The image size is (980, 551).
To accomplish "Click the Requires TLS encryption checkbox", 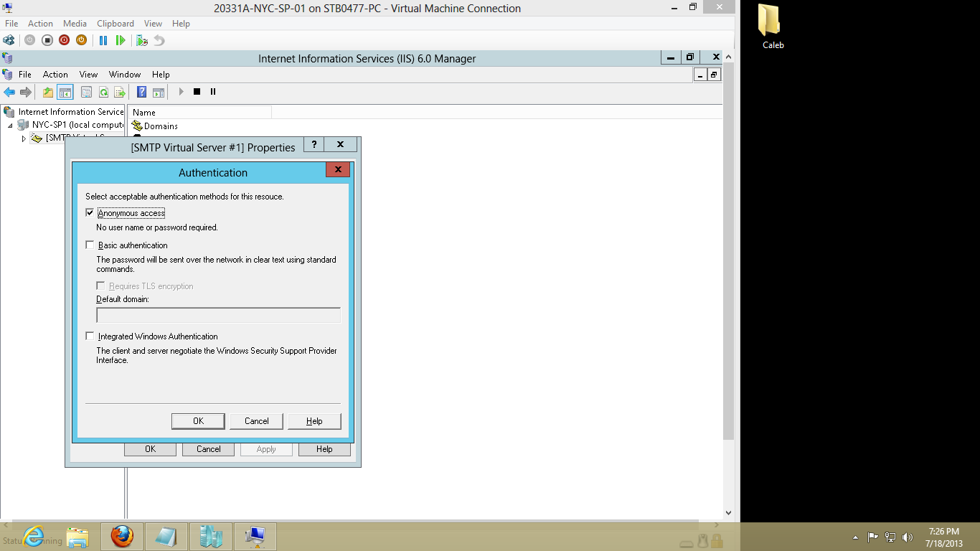I will [x=100, y=286].
